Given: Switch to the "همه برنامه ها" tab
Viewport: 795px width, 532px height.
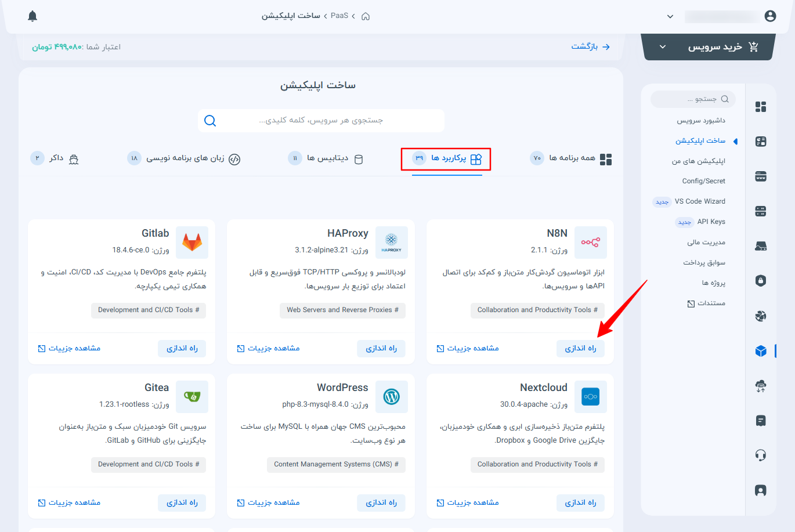Looking at the screenshot, I should (572, 158).
